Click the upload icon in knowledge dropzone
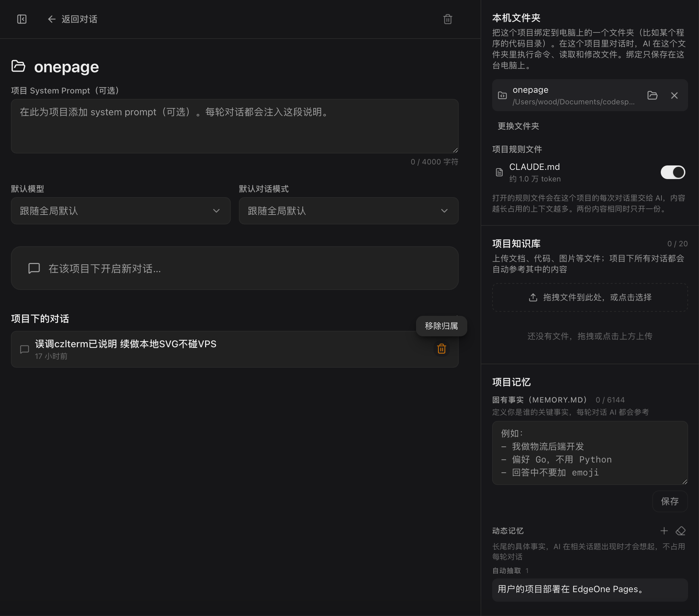 point(533,297)
